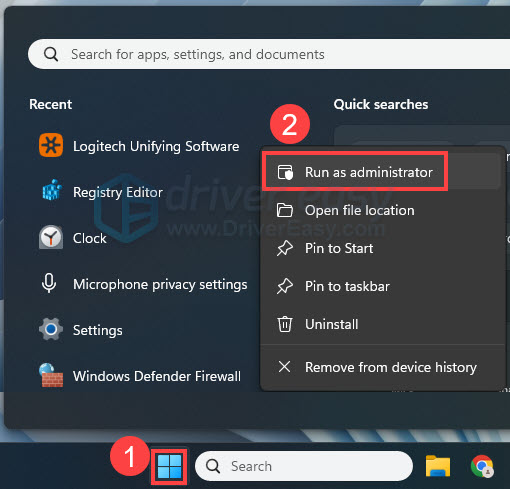Image resolution: width=510 pixels, height=489 pixels.
Task: Click the Logitech Unifying Software icon
Action: pyautogui.click(x=51, y=145)
